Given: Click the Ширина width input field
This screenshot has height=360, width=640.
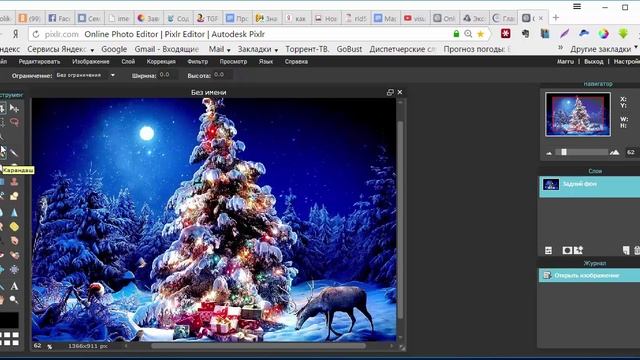Looking at the screenshot, I should click(167, 75).
